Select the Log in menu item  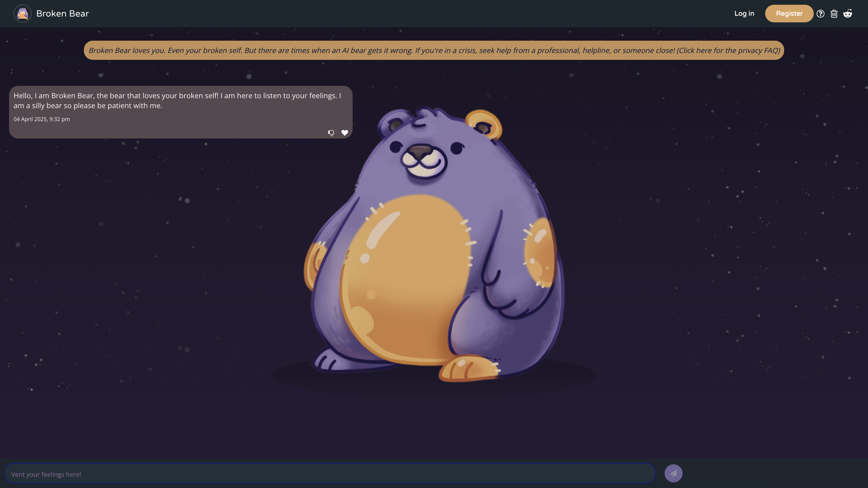(x=744, y=14)
